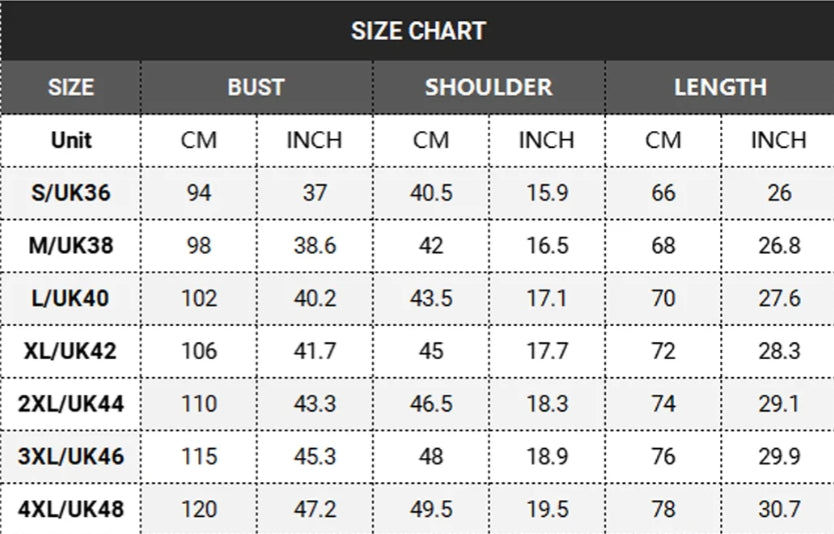Click the 4XL/UK48 size label
Screen dimensions: 834x534
[71, 509]
